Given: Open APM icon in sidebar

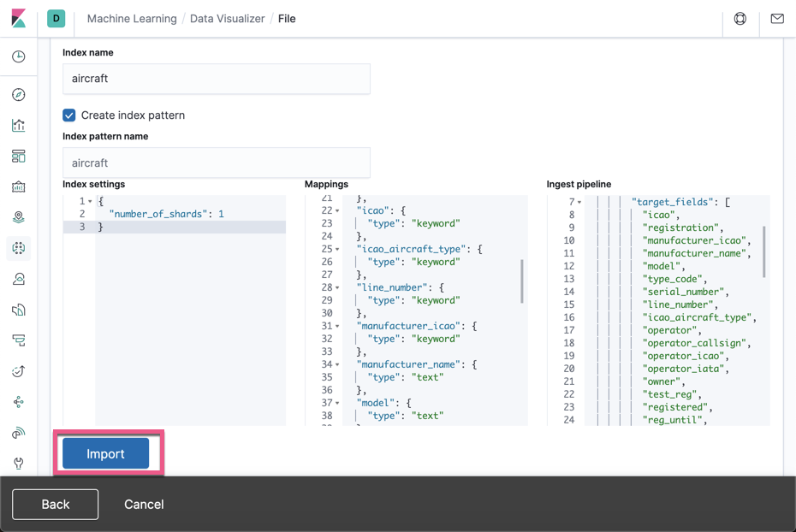Looking at the screenshot, I should point(18,340).
